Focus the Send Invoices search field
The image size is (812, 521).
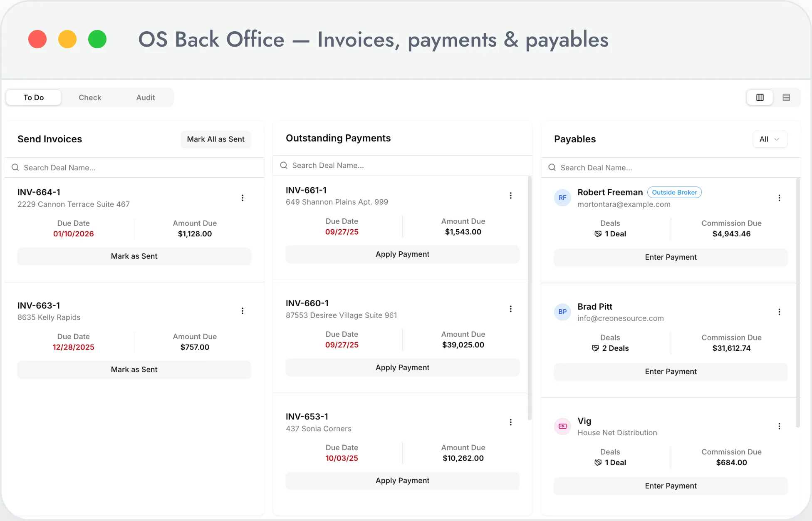(x=134, y=167)
